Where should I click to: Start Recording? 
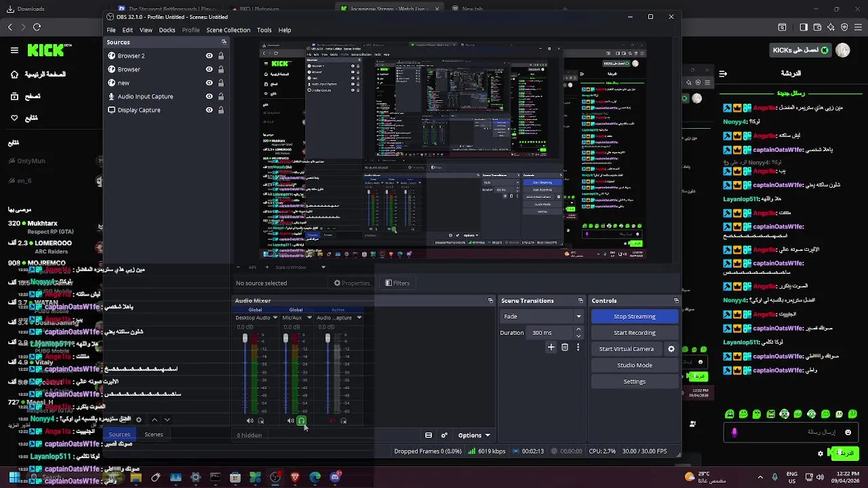(635, 333)
